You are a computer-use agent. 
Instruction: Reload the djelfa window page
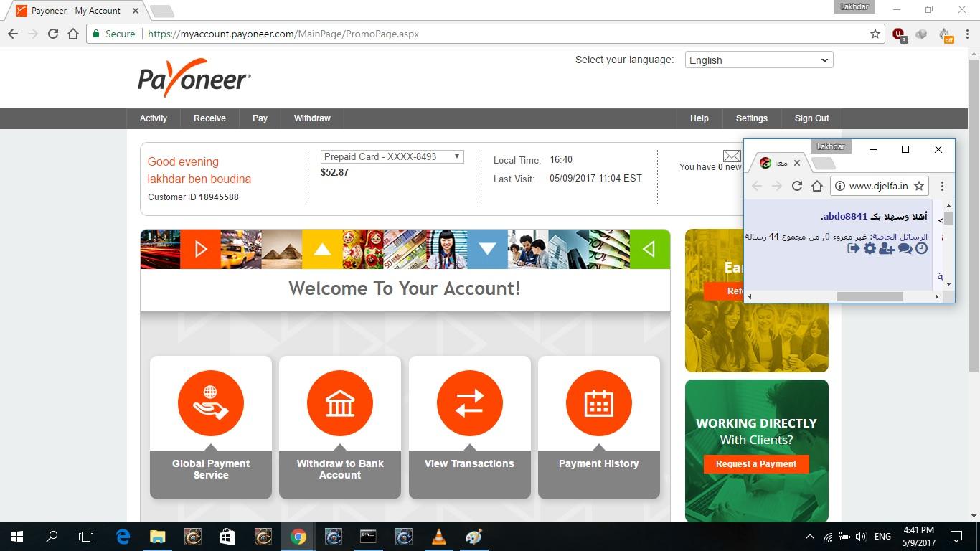pyautogui.click(x=796, y=186)
